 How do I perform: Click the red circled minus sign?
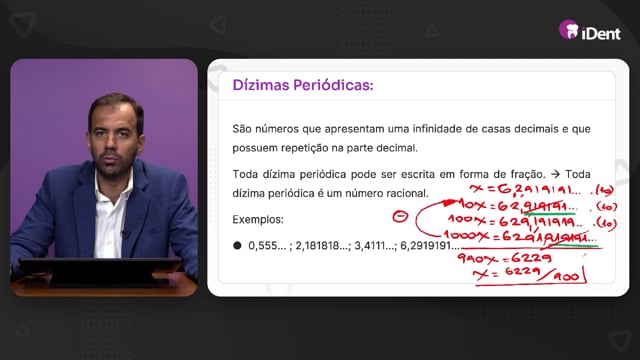tap(400, 216)
